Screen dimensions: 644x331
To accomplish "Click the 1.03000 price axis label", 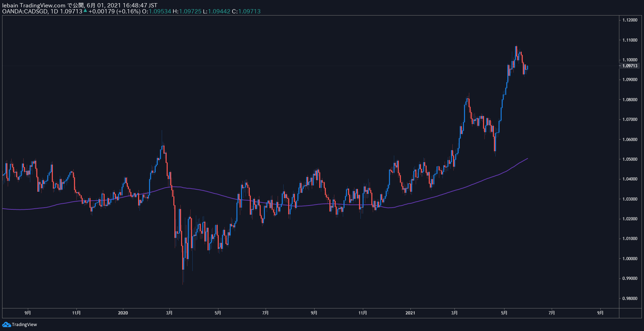I will point(630,199).
